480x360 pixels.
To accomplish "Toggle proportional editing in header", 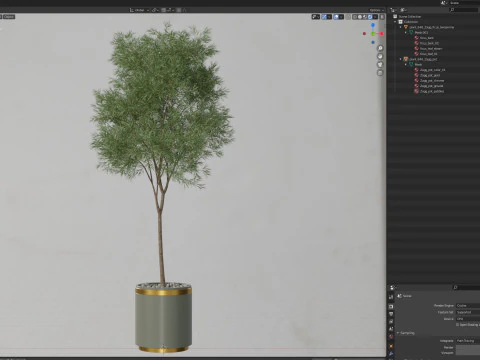I will (x=179, y=10).
